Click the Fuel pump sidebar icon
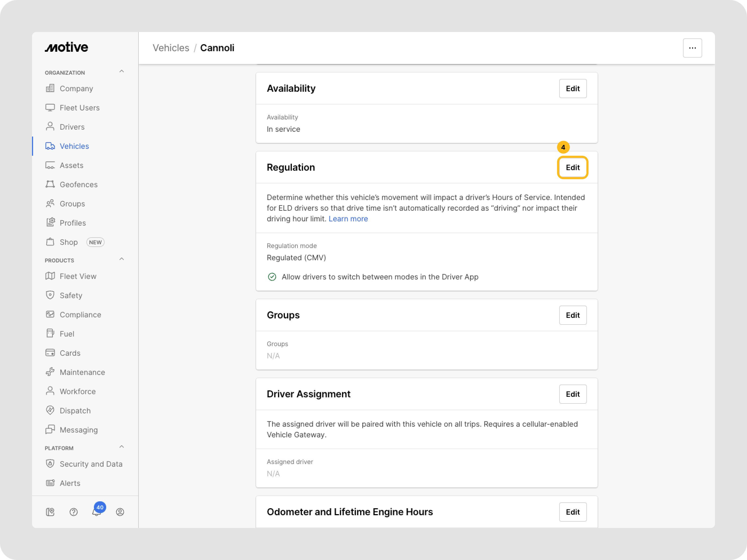The width and height of the screenshot is (747, 560). click(50, 334)
